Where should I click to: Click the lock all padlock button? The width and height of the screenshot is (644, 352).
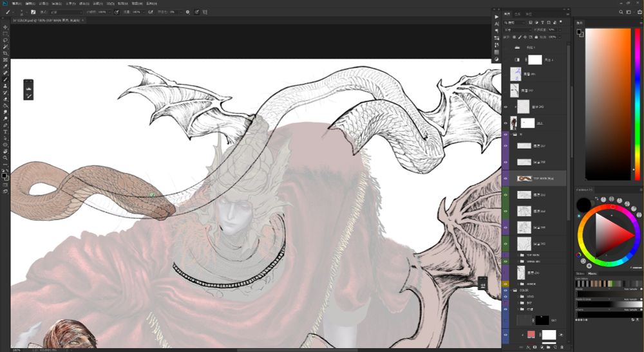pyautogui.click(x=536, y=37)
